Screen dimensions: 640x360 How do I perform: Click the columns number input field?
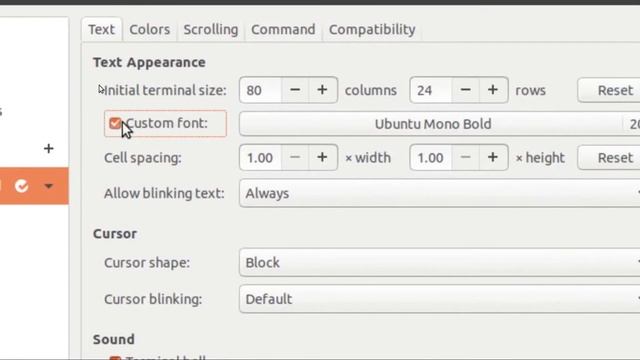[260, 90]
